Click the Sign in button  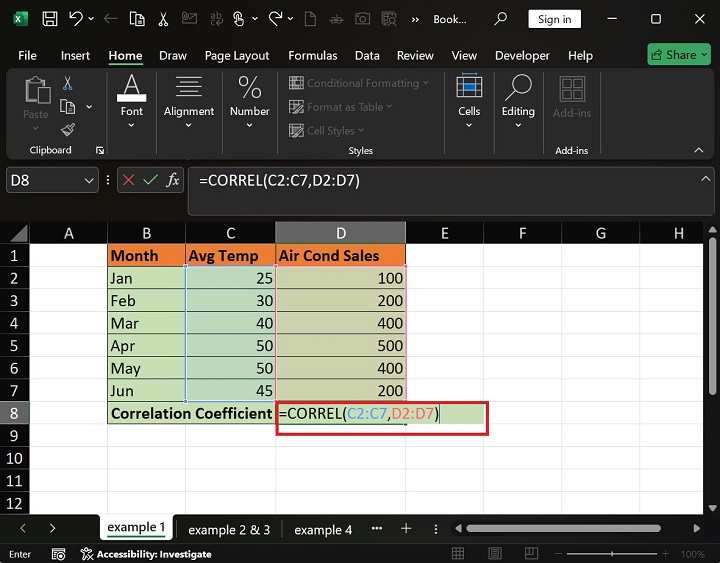click(554, 19)
